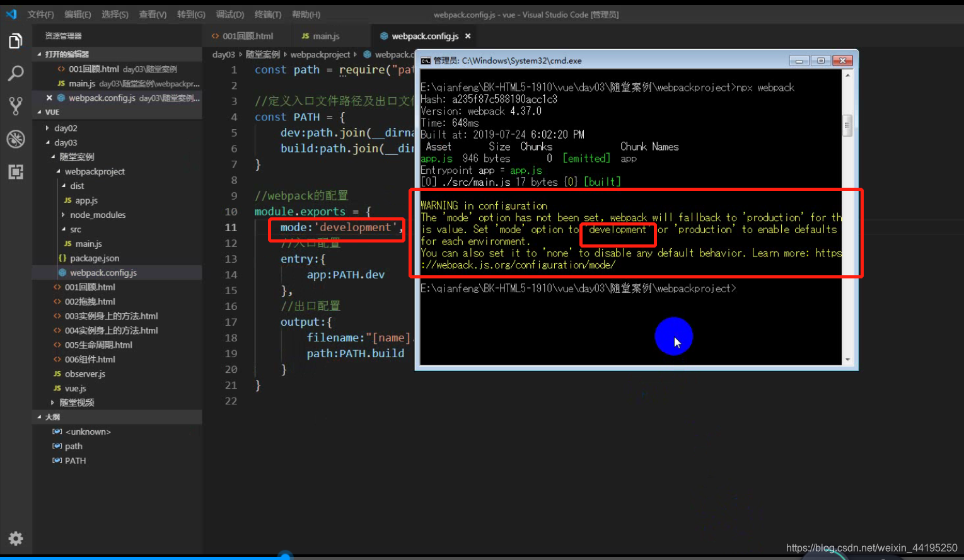This screenshot has width=964, height=560.
Task: Open observer.js file
Action: [85, 374]
